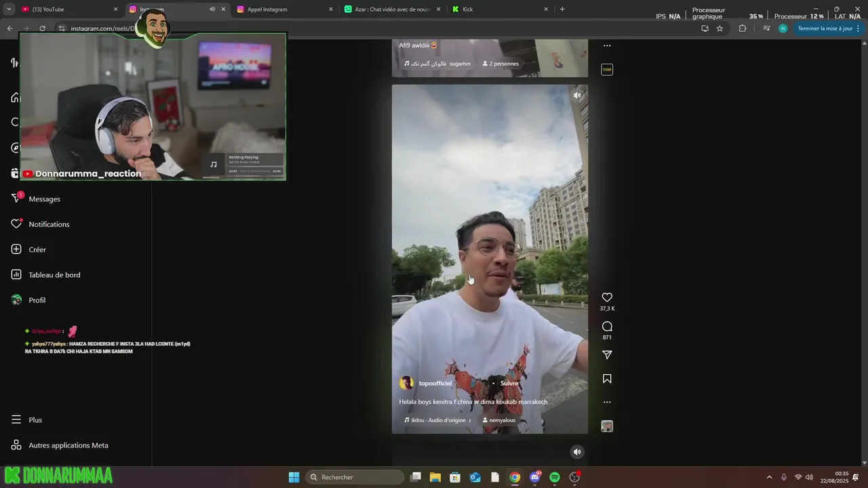
Task: Open the volume tray icon
Action: tap(809, 478)
